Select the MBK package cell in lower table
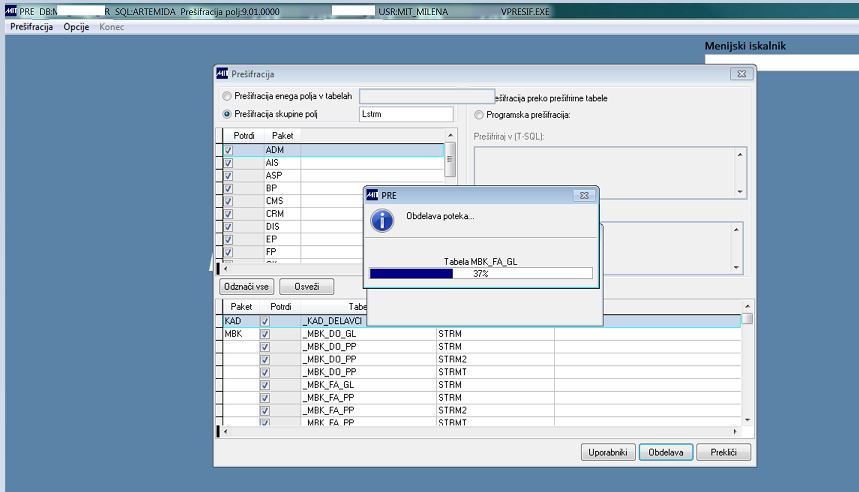The width and height of the screenshot is (859, 492). click(240, 334)
